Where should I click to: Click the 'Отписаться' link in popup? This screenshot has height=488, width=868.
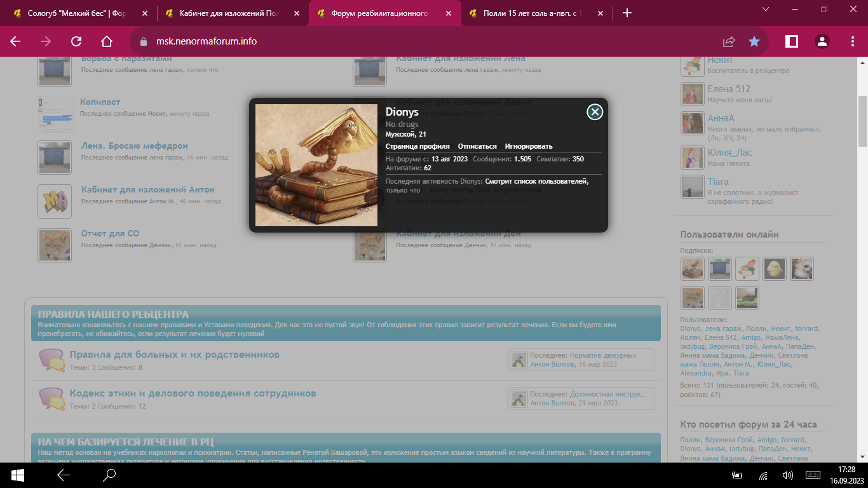(477, 146)
